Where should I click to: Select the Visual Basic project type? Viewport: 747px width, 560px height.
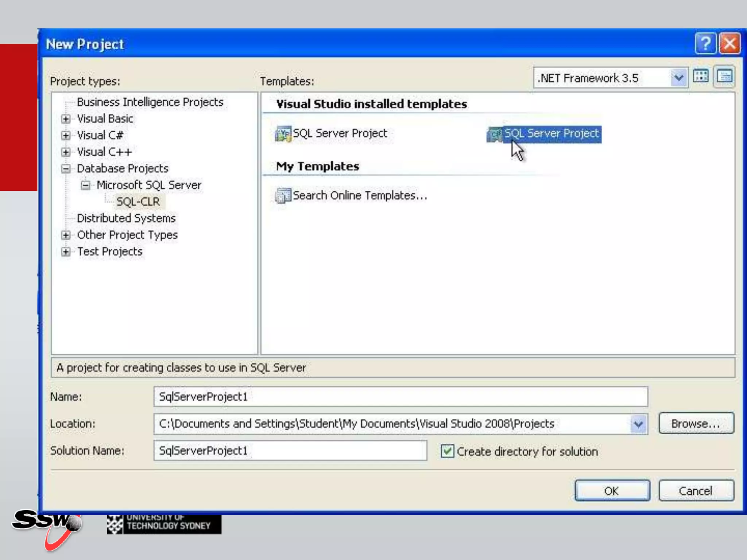[105, 119]
